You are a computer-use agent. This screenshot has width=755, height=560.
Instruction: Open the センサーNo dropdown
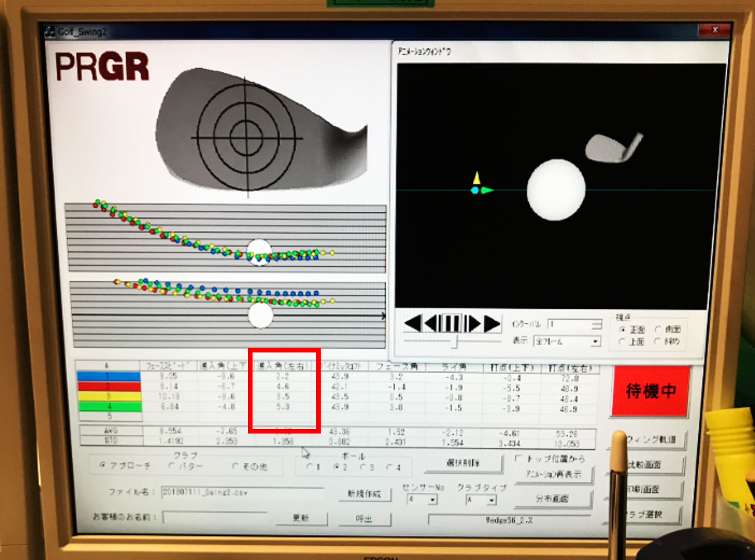pos(433,500)
